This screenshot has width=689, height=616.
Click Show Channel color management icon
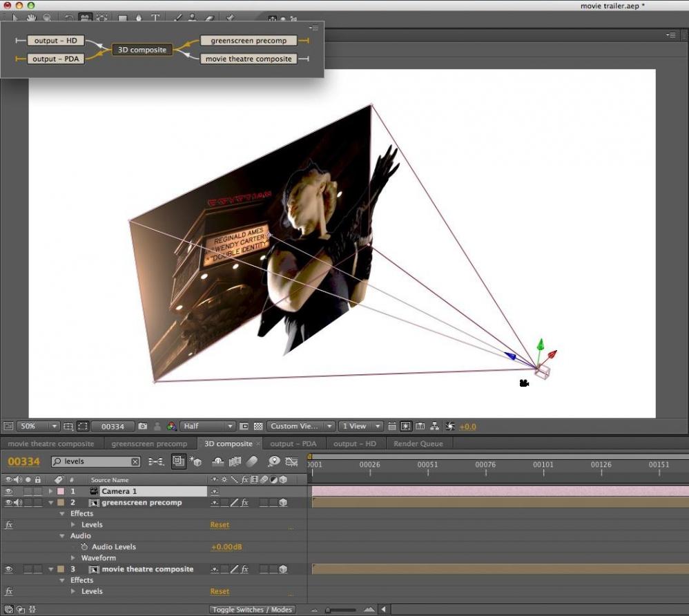point(172,426)
